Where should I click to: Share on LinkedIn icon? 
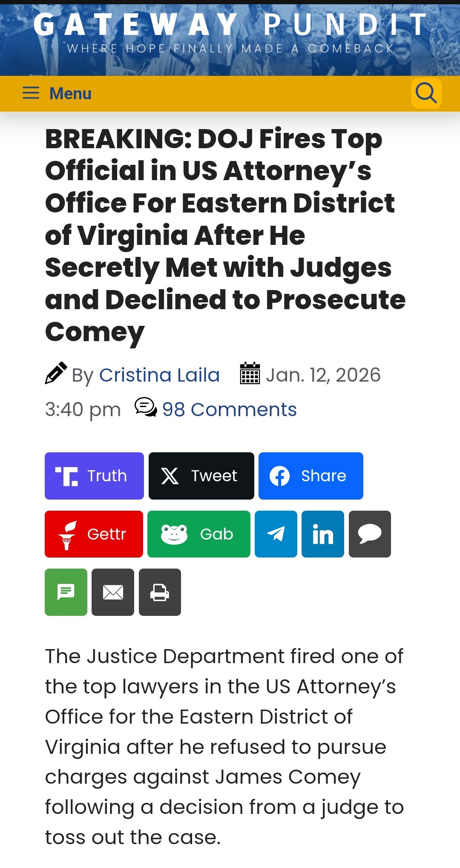[323, 534]
